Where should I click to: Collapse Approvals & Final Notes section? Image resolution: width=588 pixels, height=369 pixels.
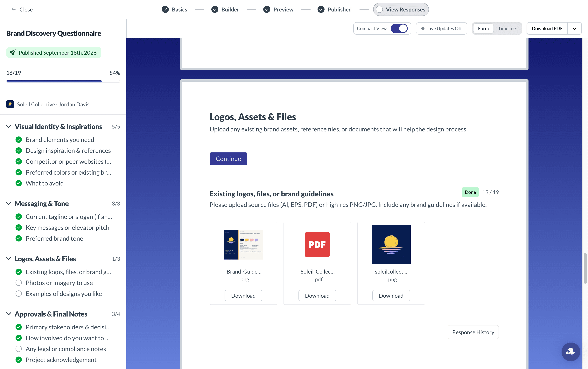9,314
